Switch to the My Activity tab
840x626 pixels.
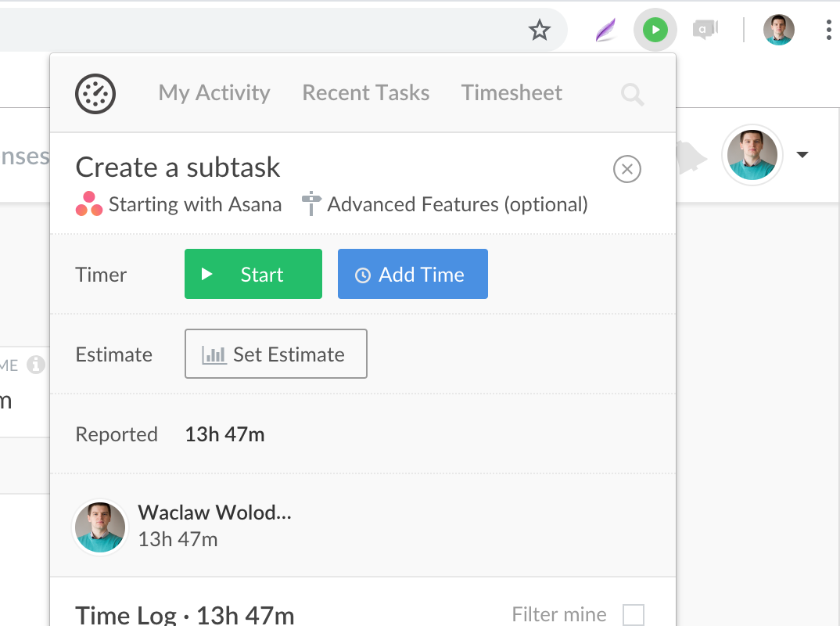(214, 92)
